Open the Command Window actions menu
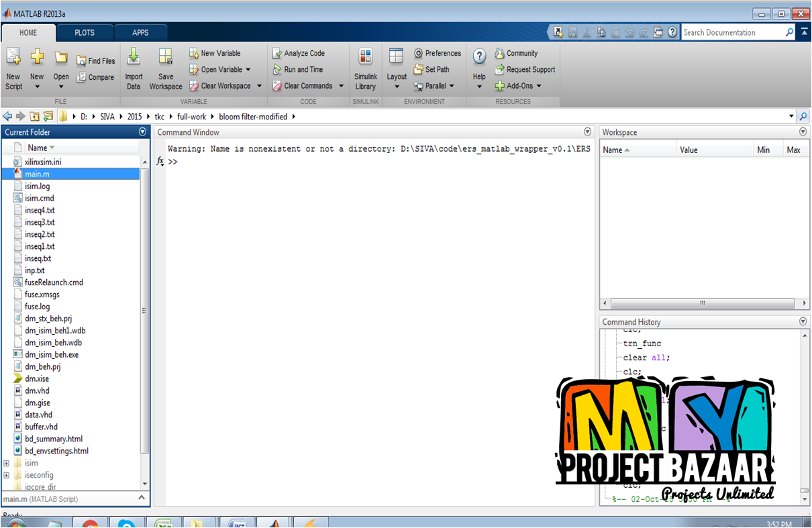The width and height of the screenshot is (812, 528). pos(588,132)
